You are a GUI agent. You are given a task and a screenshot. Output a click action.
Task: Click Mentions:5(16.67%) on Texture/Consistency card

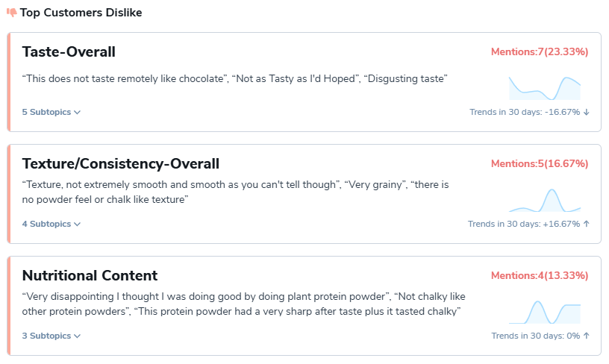(540, 163)
